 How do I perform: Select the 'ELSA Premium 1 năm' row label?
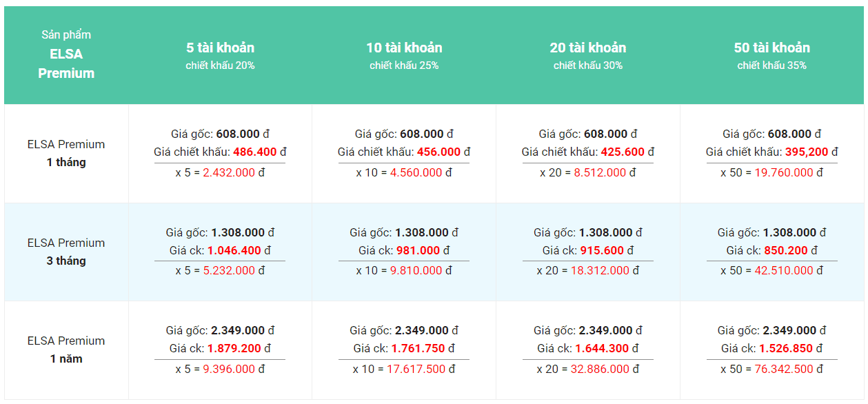point(66,350)
